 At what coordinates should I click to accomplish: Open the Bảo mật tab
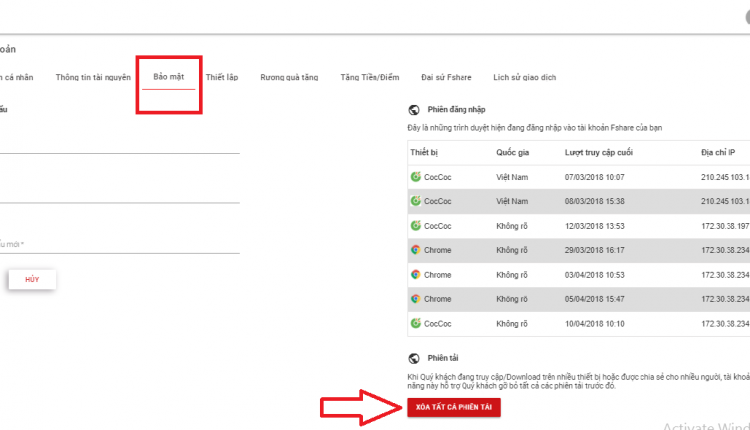tap(168, 77)
